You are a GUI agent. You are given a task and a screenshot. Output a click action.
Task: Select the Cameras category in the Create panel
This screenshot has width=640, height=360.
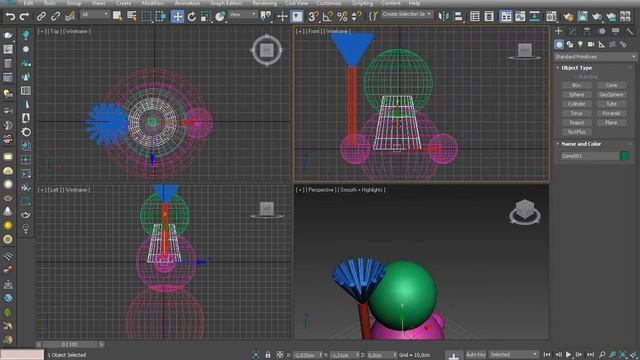coord(591,44)
